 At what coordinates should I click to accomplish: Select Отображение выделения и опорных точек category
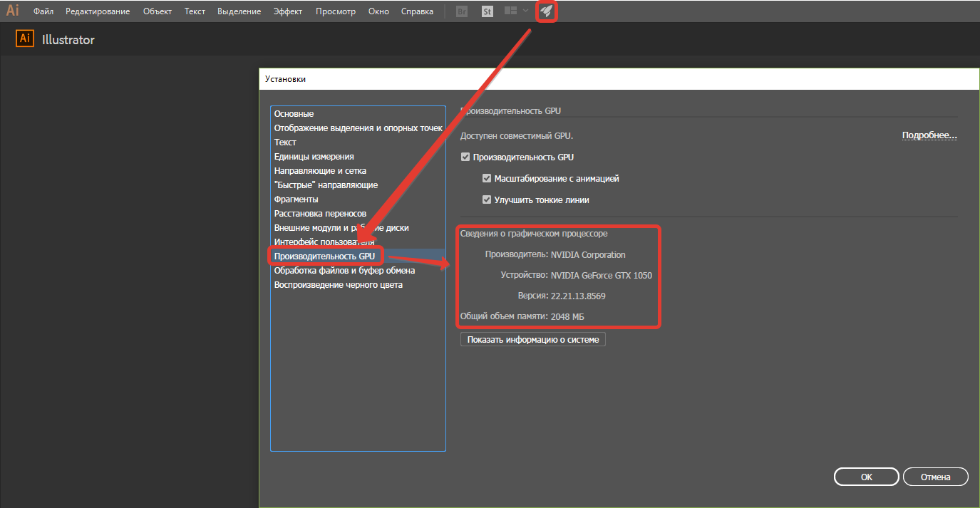(x=358, y=128)
